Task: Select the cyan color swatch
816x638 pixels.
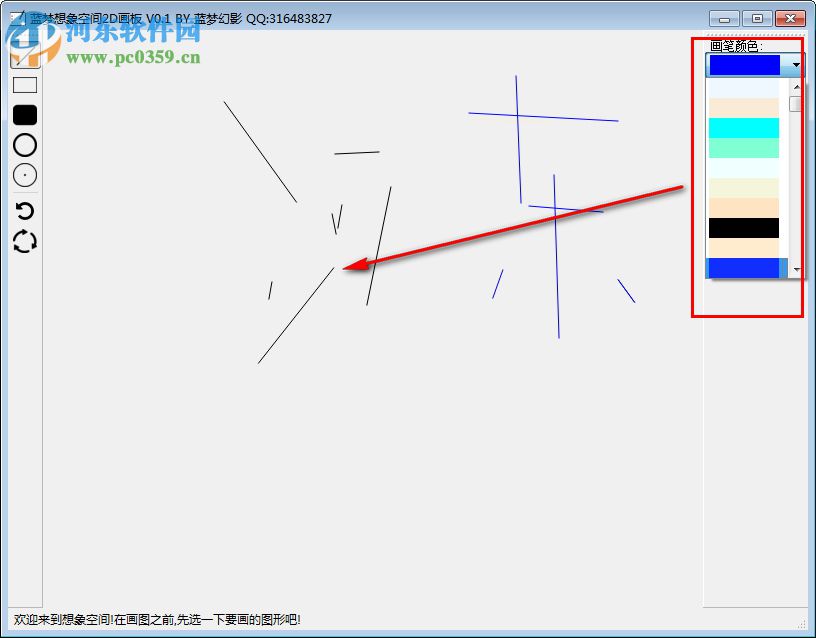Action: pyautogui.click(x=743, y=127)
